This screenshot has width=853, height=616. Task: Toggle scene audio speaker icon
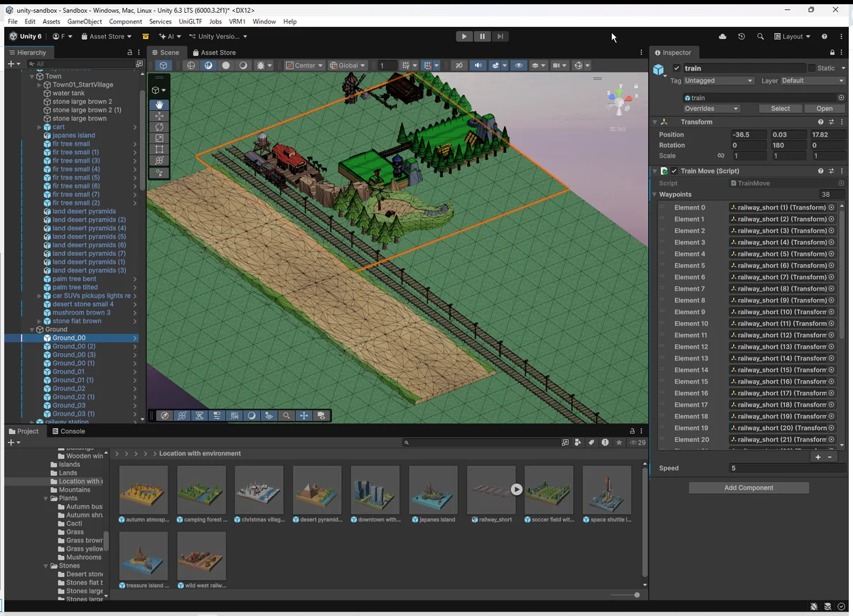(478, 65)
